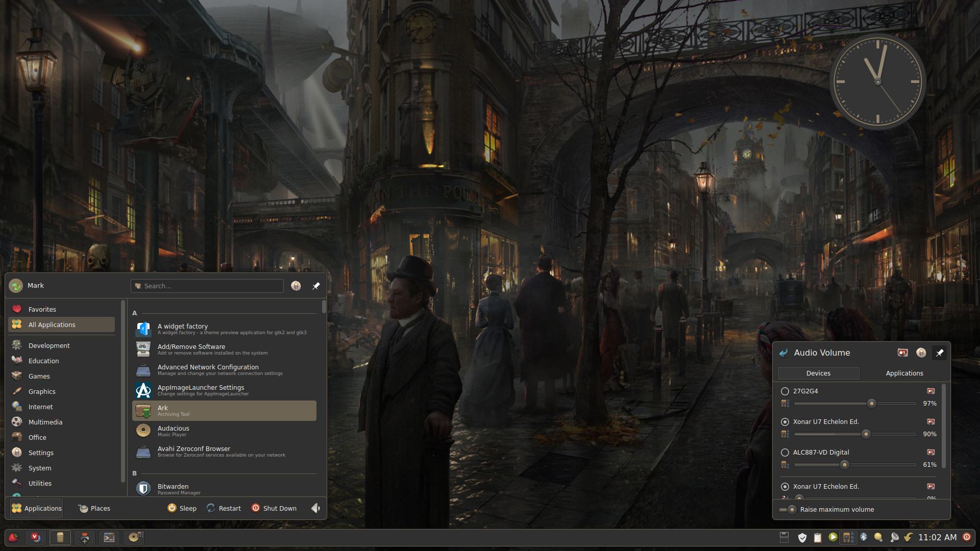Click the back arrow in Audio Volume
The height and width of the screenshot is (551, 980).
click(x=783, y=353)
